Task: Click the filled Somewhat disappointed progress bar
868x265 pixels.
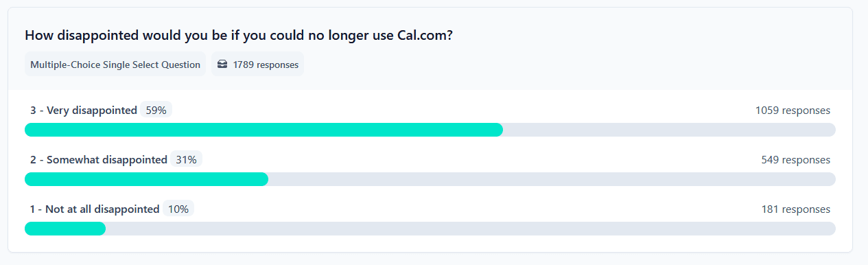Action: (146, 179)
